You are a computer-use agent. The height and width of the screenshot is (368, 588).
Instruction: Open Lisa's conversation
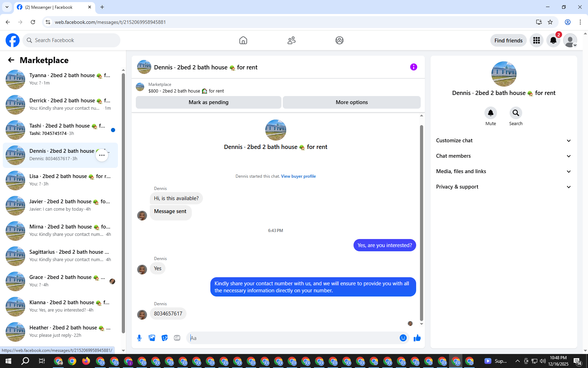[60, 180]
